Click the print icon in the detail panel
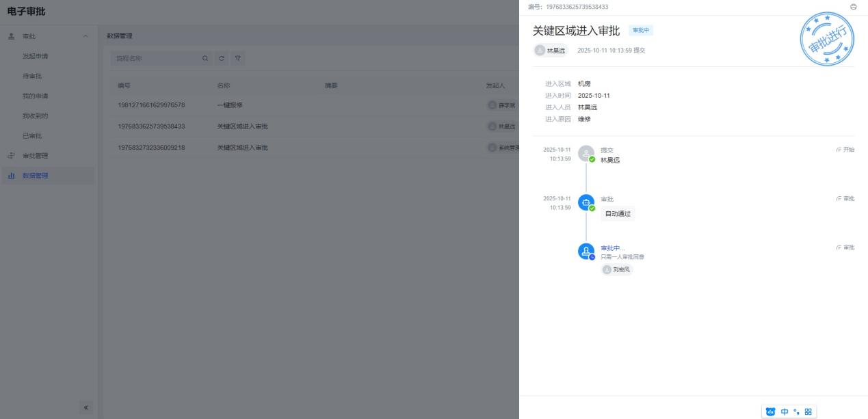The height and width of the screenshot is (419, 868). click(x=853, y=7)
